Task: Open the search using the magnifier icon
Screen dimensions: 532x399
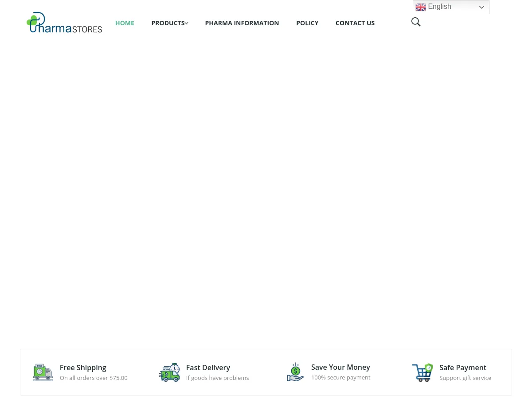Action: (416, 22)
